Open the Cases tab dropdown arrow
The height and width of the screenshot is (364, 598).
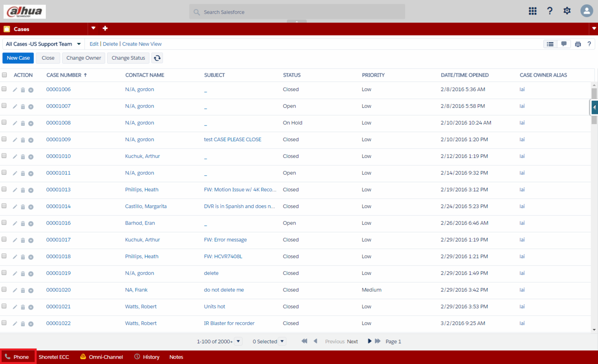pyautogui.click(x=94, y=28)
